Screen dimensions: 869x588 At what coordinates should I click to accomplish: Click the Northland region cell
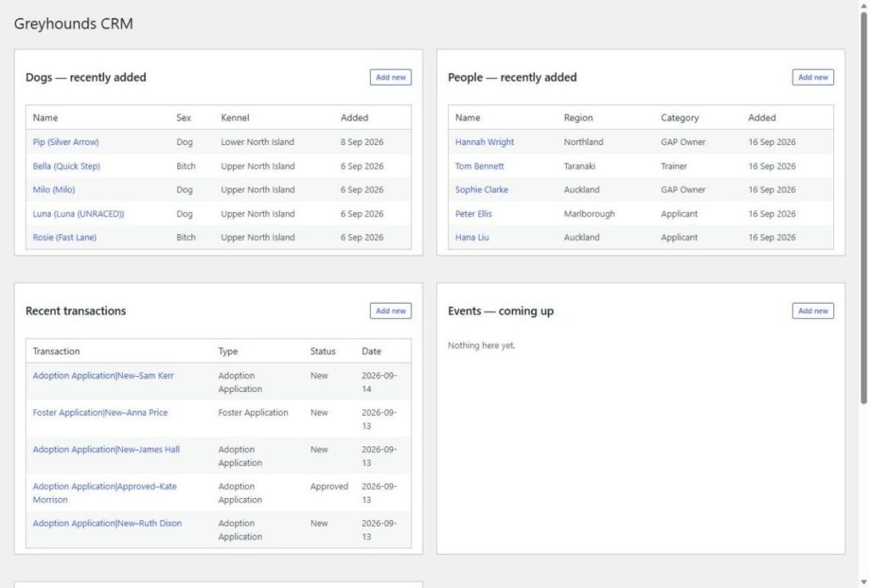583,142
